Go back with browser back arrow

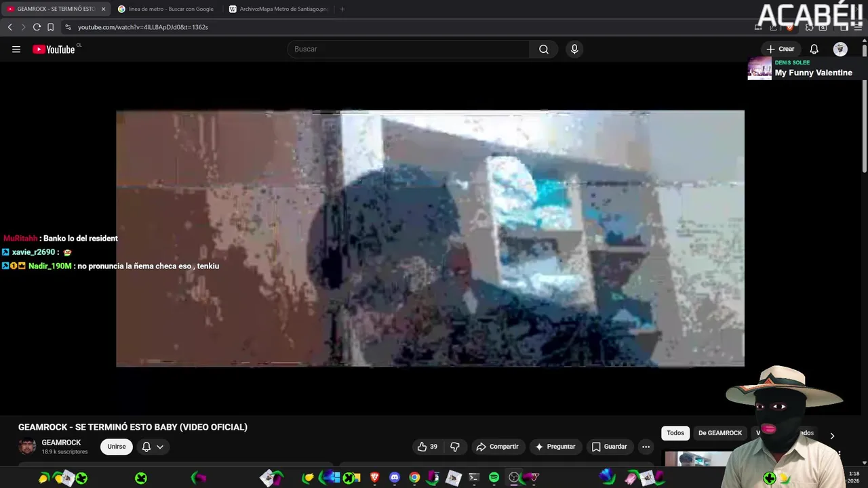pos(10,27)
